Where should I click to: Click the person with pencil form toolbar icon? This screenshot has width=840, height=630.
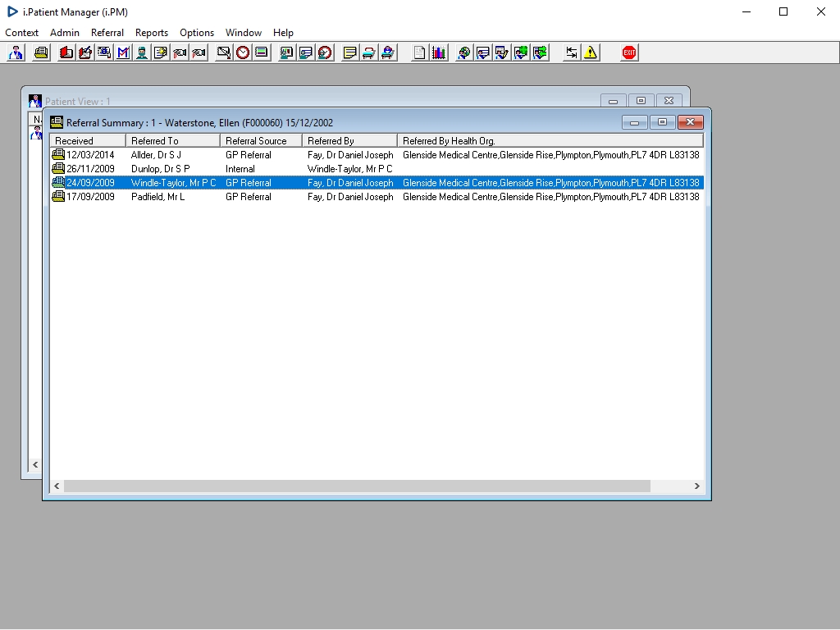(x=502, y=52)
